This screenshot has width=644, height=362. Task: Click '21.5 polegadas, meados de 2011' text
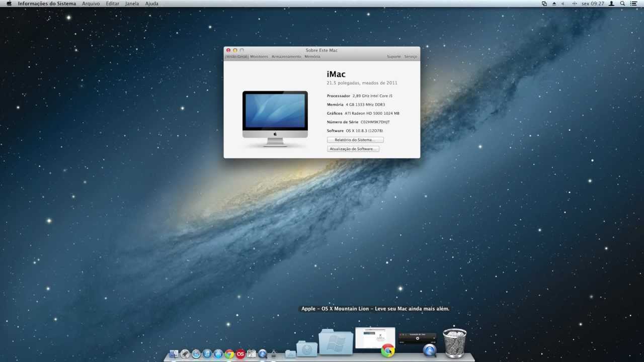coord(362,83)
